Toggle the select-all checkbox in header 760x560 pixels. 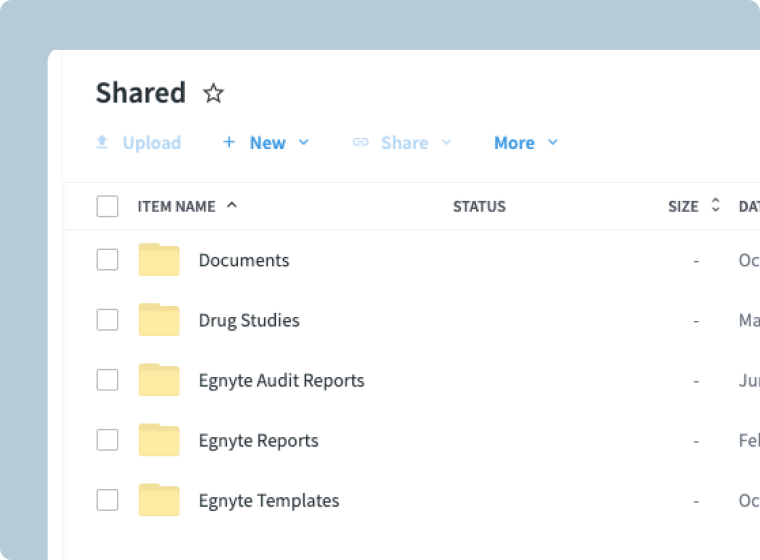pos(107,207)
